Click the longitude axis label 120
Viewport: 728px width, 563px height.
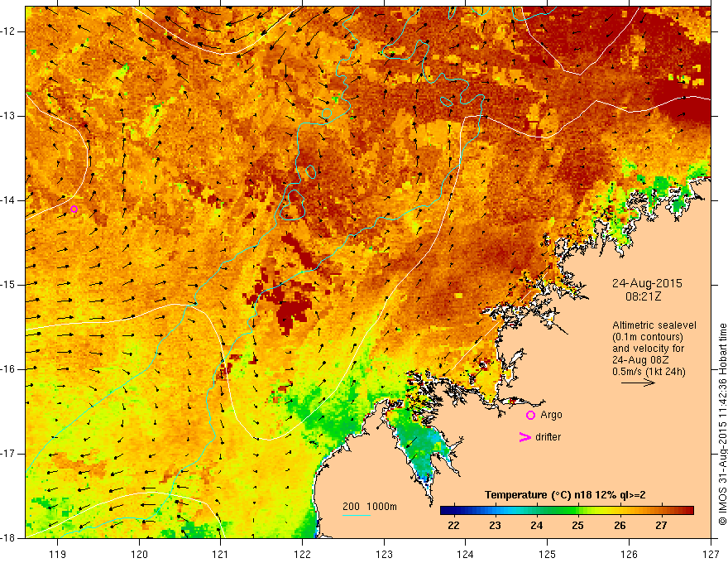point(139,554)
